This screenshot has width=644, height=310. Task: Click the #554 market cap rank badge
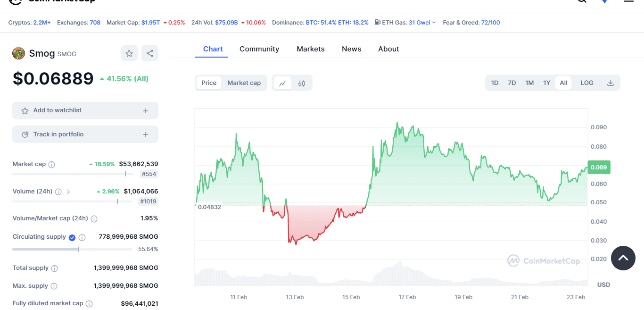[x=149, y=174]
